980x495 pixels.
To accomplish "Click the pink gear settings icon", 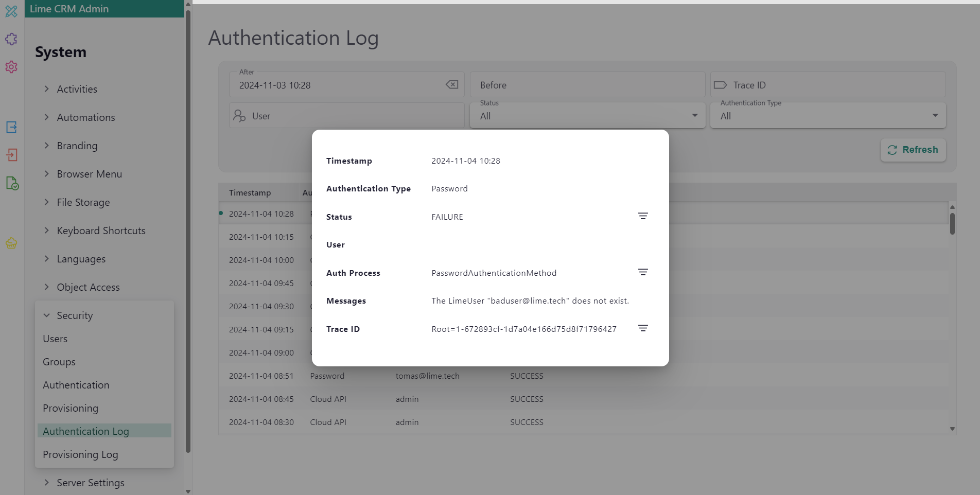I will click(x=11, y=67).
